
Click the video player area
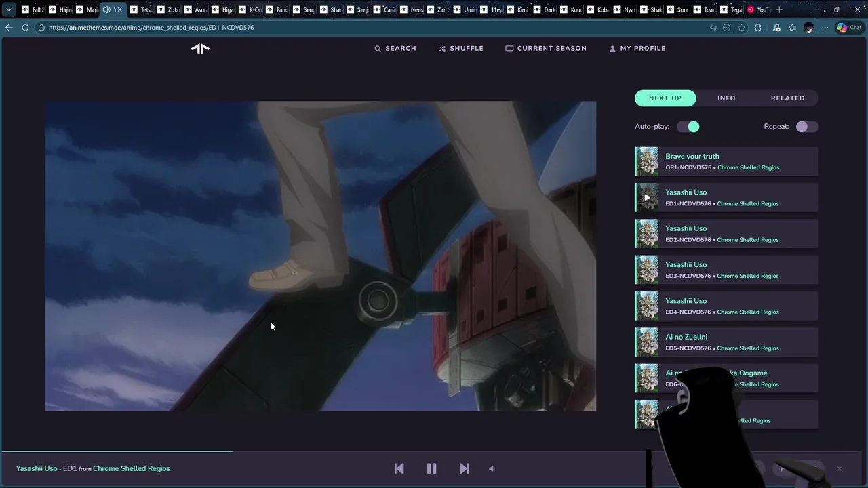click(x=320, y=256)
